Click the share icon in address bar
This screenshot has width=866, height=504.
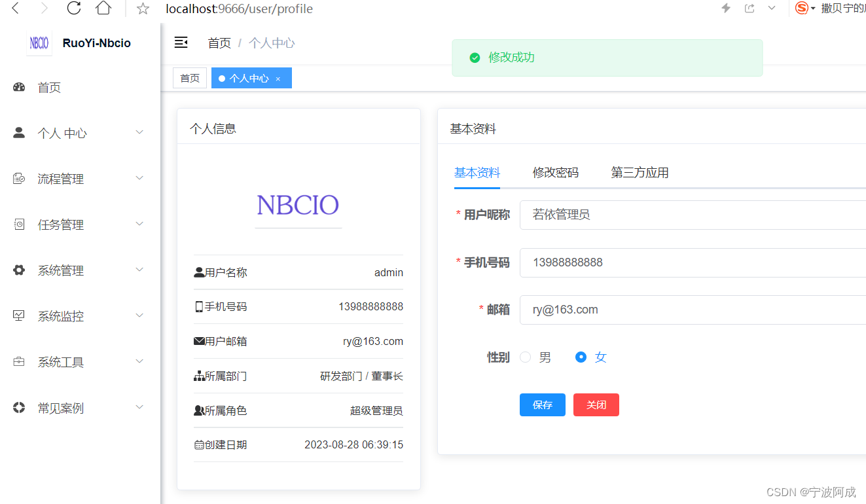(749, 9)
